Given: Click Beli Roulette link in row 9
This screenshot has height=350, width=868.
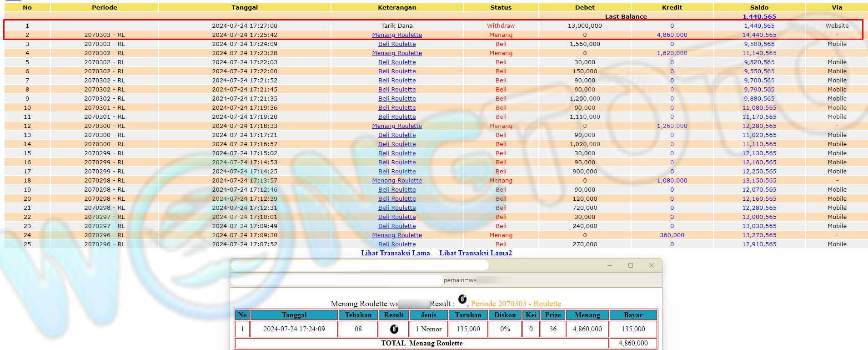Looking at the screenshot, I should click(x=396, y=99).
